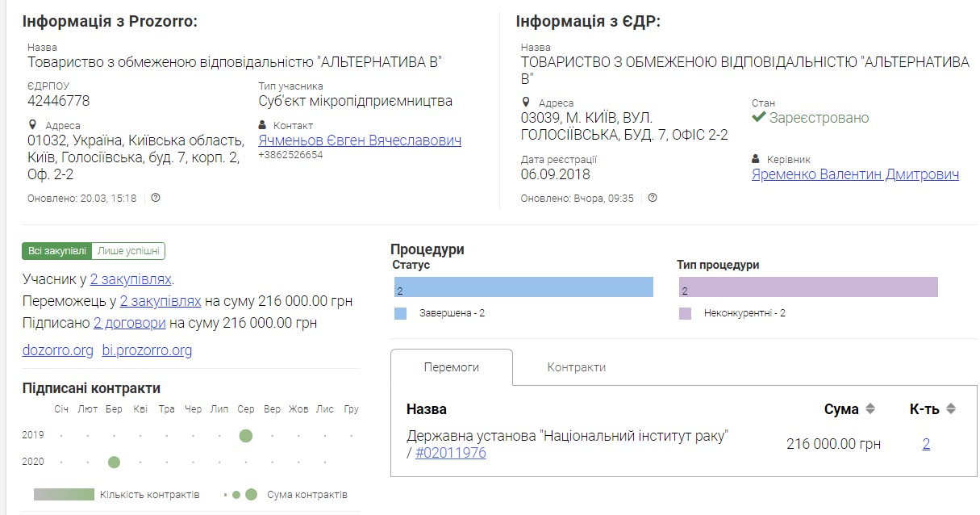Select the Перемоги tab
This screenshot has width=980, height=515.
point(452,367)
